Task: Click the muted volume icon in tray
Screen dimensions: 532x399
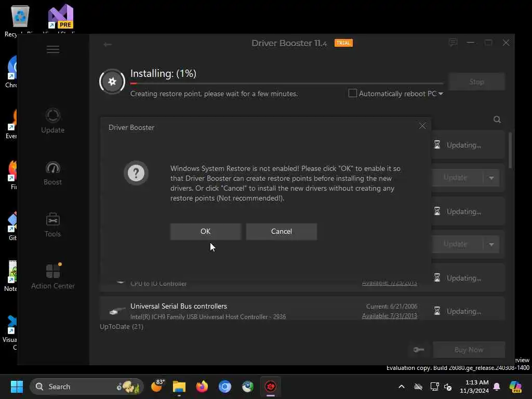Action: (448, 387)
